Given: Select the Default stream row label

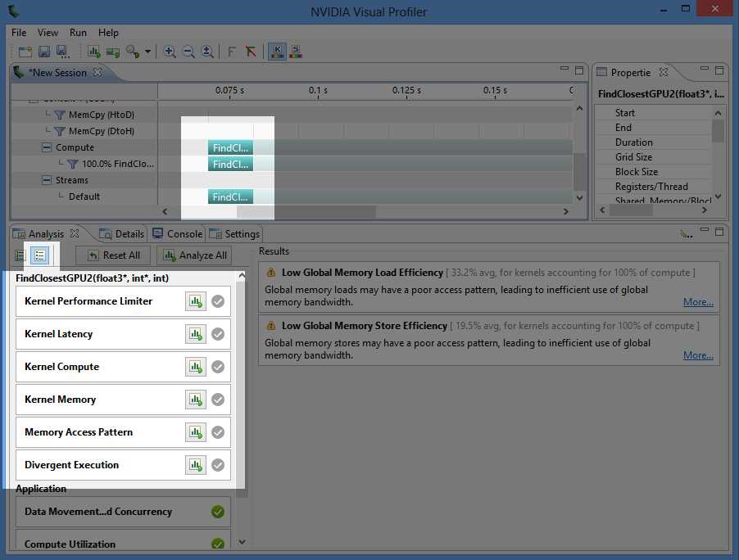Looking at the screenshot, I should click(84, 196).
